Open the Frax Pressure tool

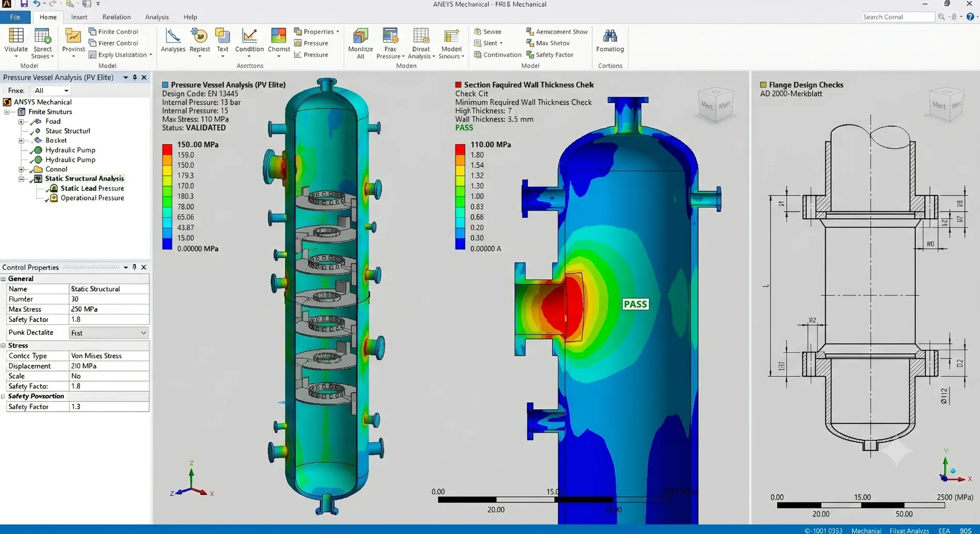(390, 43)
